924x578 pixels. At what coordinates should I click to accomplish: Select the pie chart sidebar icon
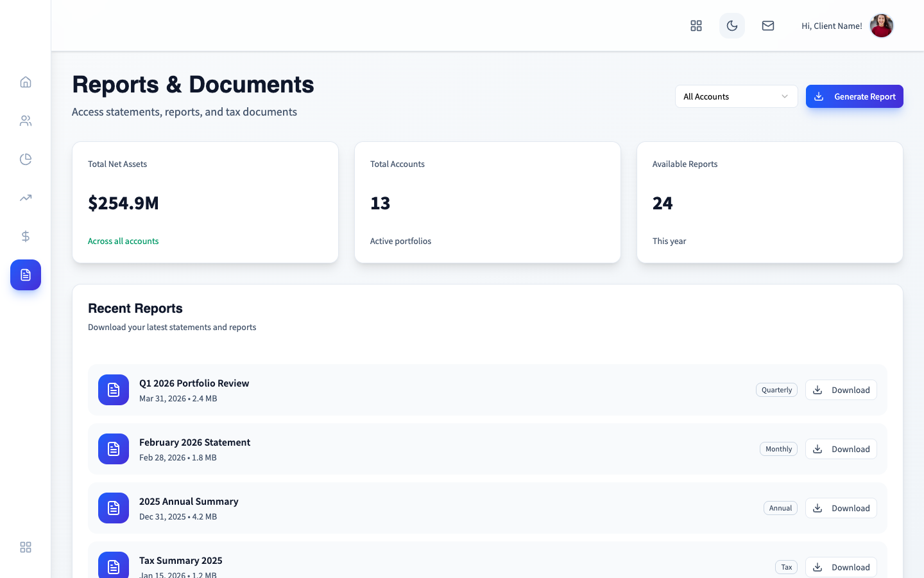(26, 159)
